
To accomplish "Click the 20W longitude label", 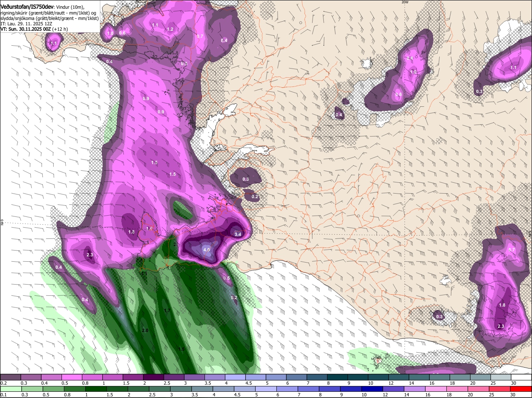I will (405, 2).
